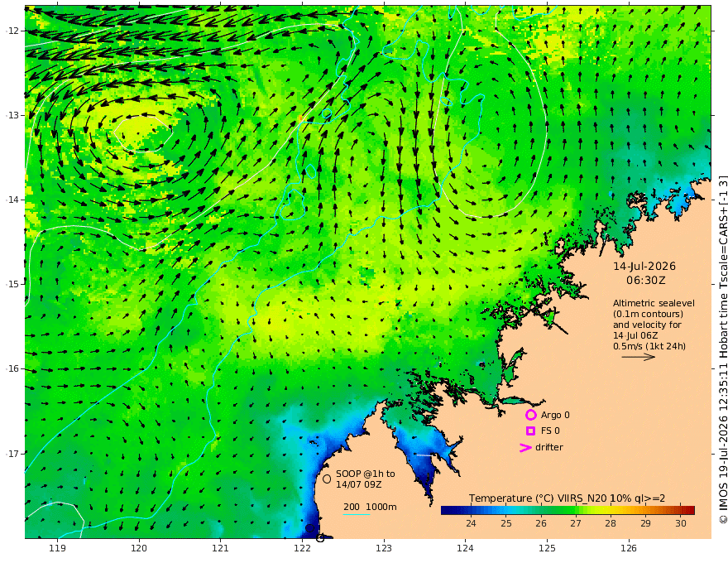Click latitude axis label -17
728x563 pixels.
pyautogui.click(x=12, y=454)
